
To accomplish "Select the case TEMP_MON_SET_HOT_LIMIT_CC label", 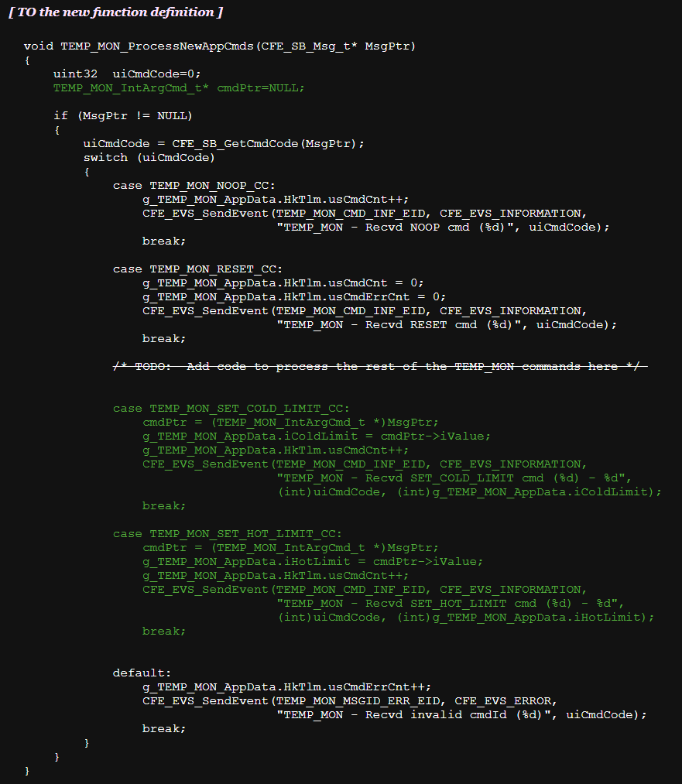I will pos(227,534).
